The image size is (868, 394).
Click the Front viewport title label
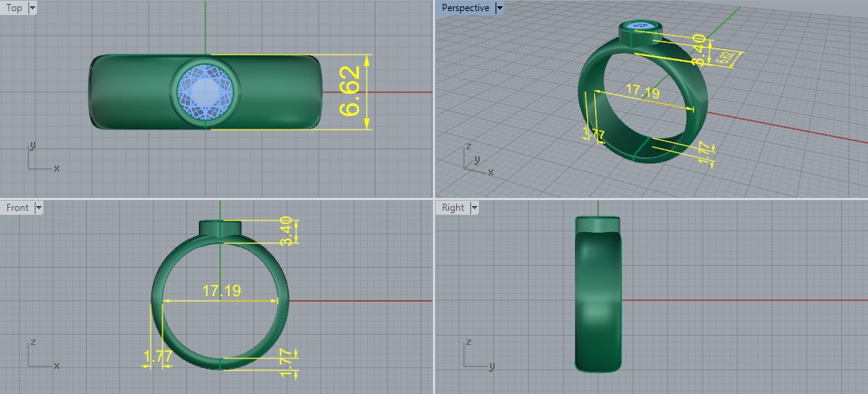(17, 207)
